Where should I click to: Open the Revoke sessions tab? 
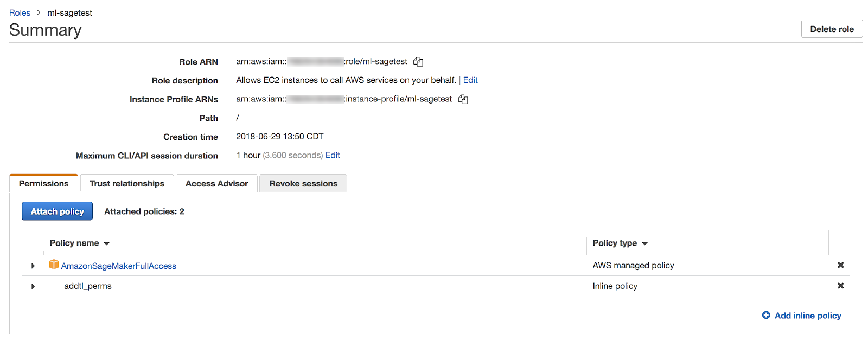tap(303, 184)
